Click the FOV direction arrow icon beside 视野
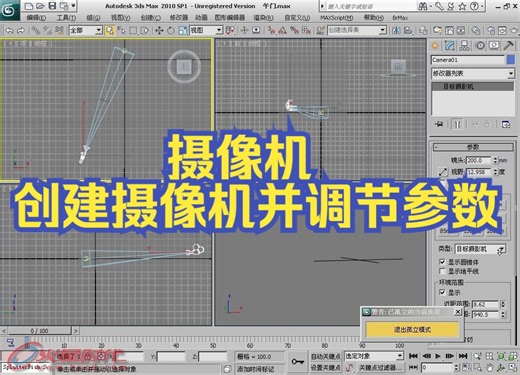The height and width of the screenshot is (375, 520). (x=443, y=172)
